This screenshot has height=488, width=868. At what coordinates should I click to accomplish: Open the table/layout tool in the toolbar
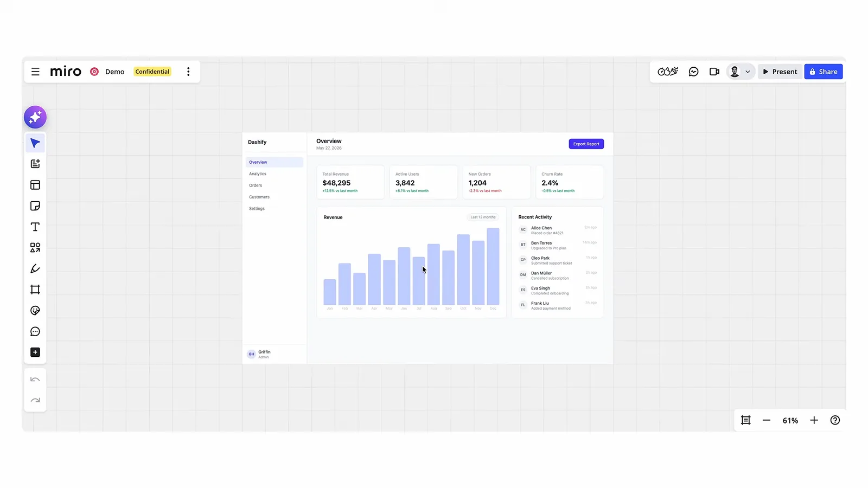[x=35, y=185]
